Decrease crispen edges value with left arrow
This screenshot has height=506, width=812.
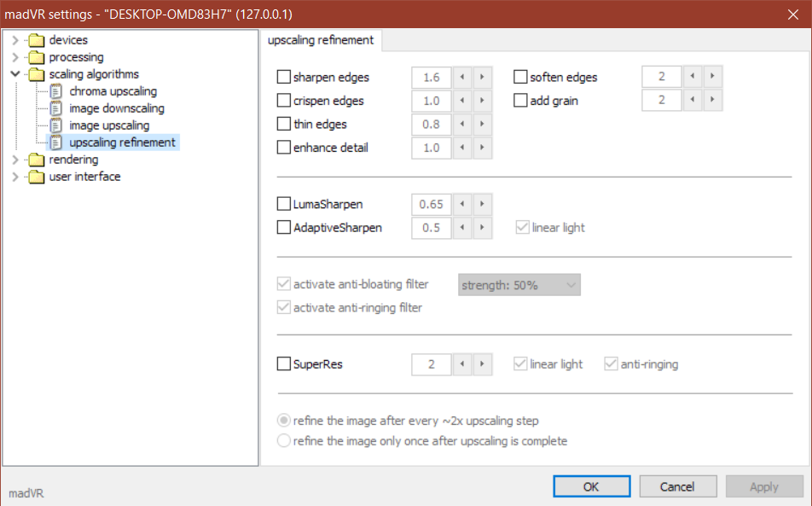pos(462,101)
